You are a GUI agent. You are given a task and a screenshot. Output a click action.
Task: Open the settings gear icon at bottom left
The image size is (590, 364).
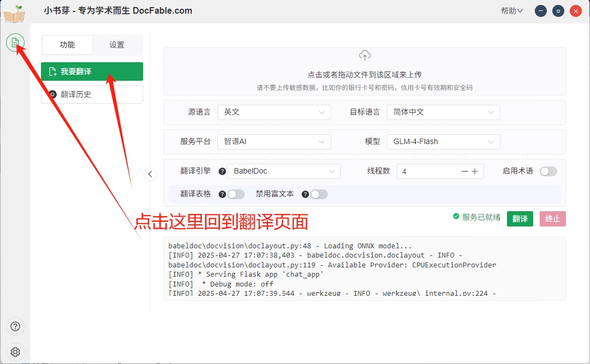[x=15, y=351]
